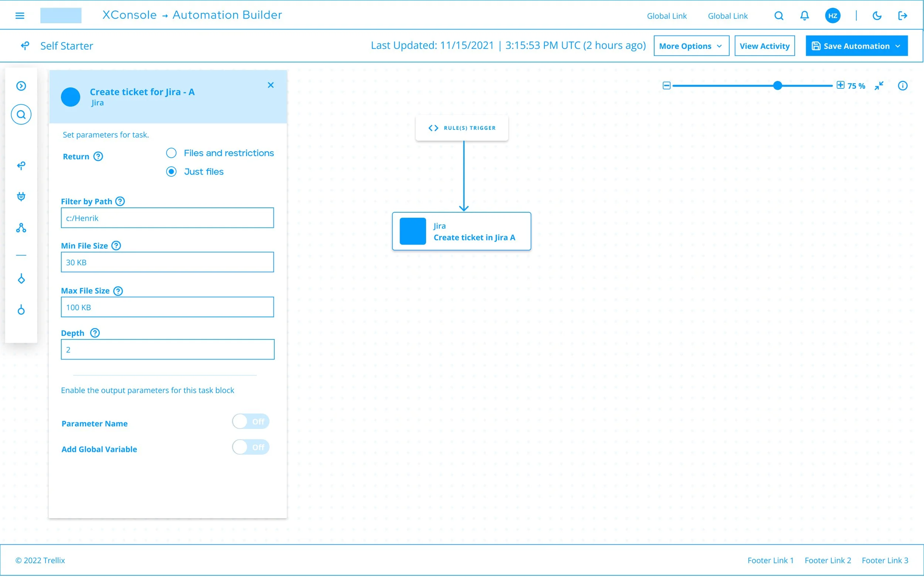924x578 pixels.
Task: Click the 75 % zoom value
Action: coord(856,86)
